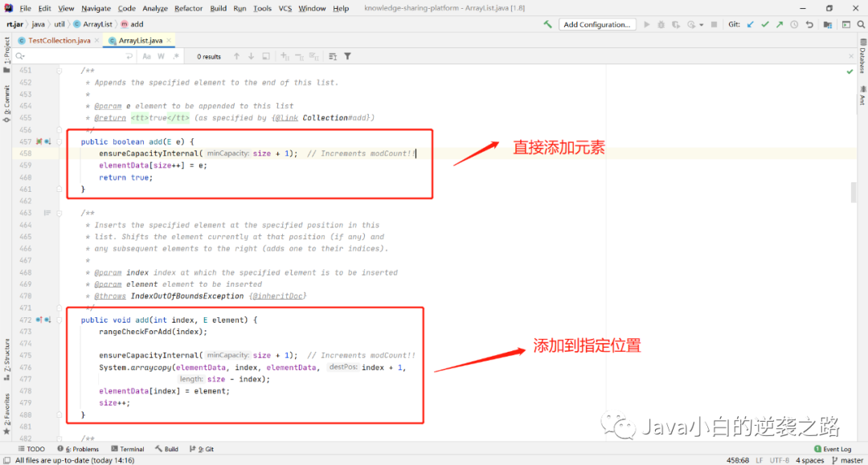
Task: Open the File menu
Action: click(x=26, y=8)
